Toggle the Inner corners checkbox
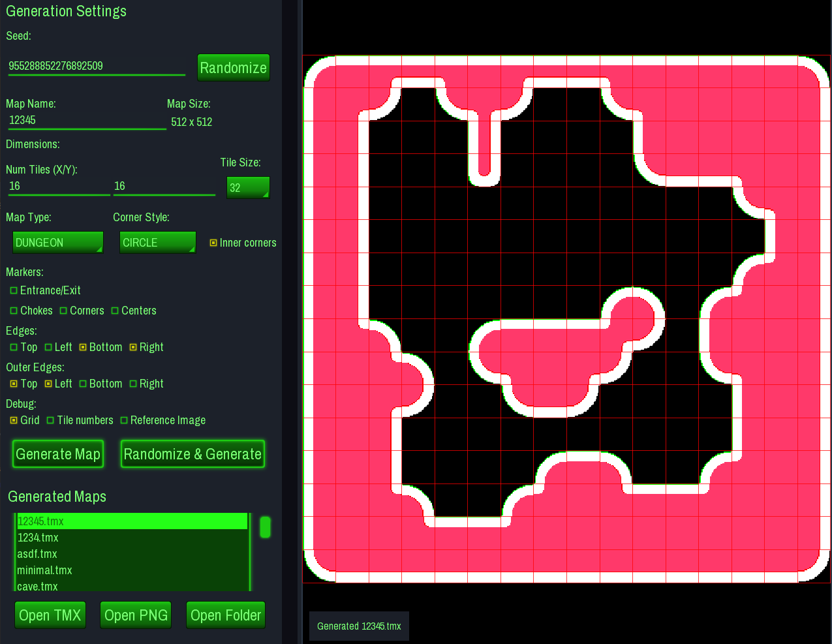This screenshot has height=644, width=832. point(213,243)
